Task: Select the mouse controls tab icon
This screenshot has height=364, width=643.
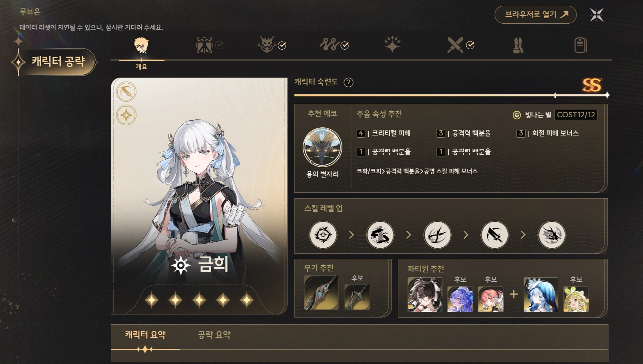Action: [581, 45]
